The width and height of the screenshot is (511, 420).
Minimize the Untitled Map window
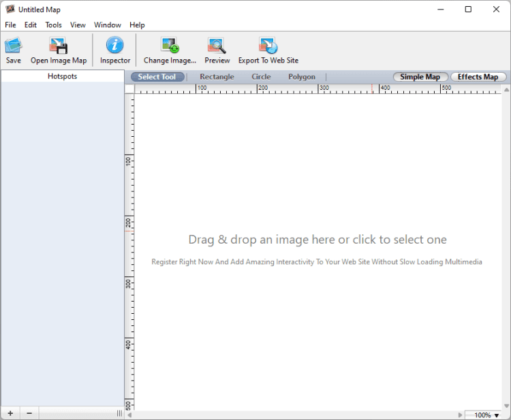(441, 9)
